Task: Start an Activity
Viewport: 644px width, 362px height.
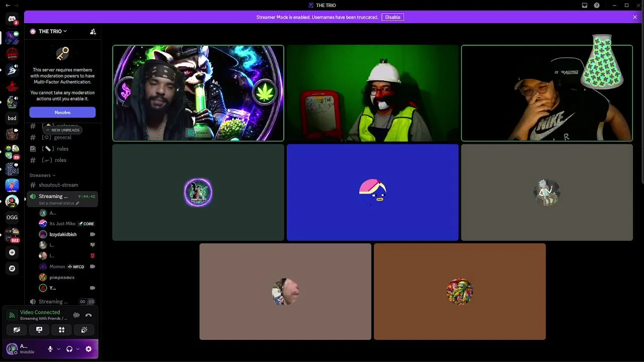Action: tap(61, 330)
